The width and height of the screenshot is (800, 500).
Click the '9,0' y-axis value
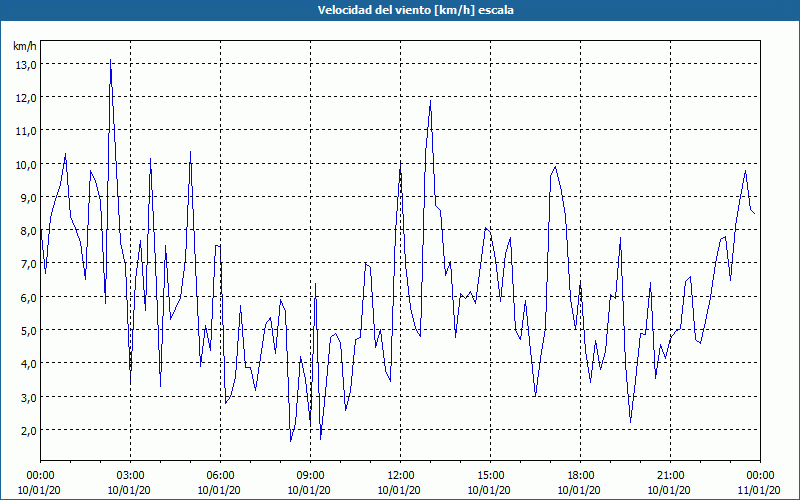pos(28,197)
